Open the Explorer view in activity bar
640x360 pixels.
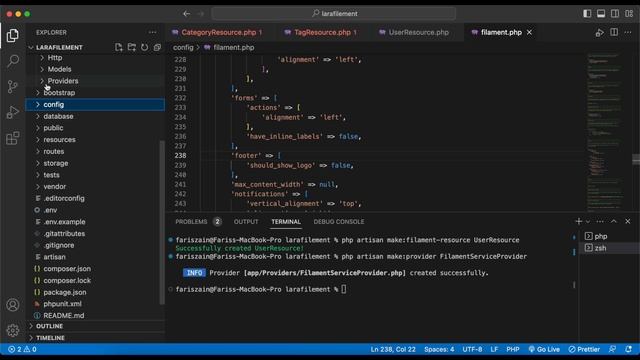click(13, 36)
